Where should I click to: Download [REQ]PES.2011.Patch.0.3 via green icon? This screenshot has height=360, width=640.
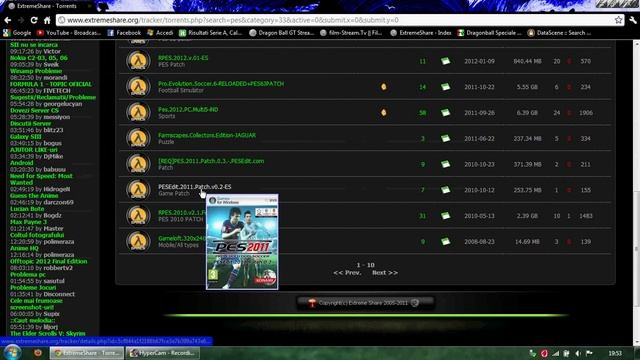pyautogui.click(x=445, y=164)
